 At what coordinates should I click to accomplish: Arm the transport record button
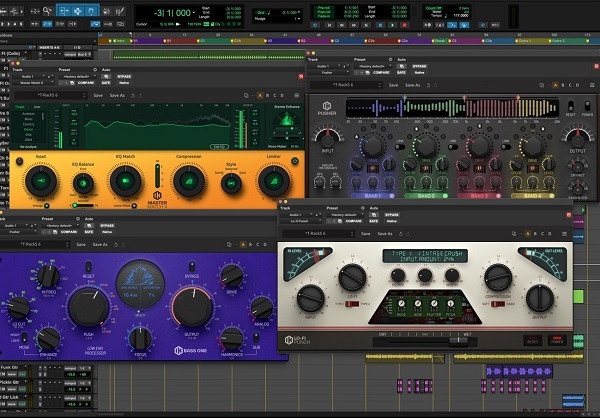pyautogui.click(x=404, y=25)
